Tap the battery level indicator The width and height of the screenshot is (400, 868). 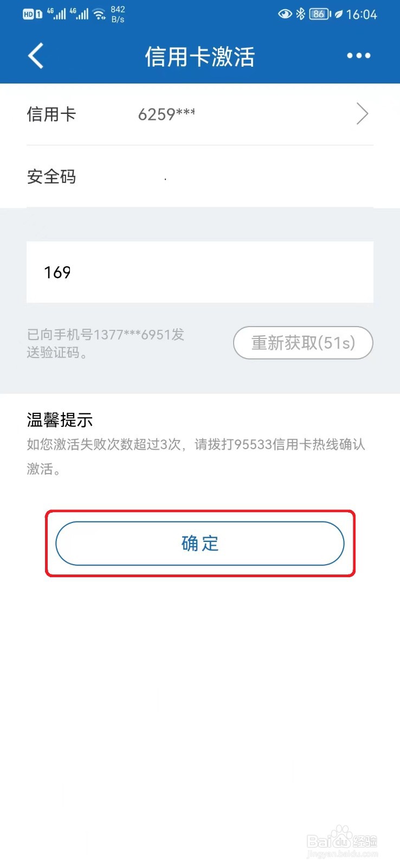pyautogui.click(x=320, y=14)
